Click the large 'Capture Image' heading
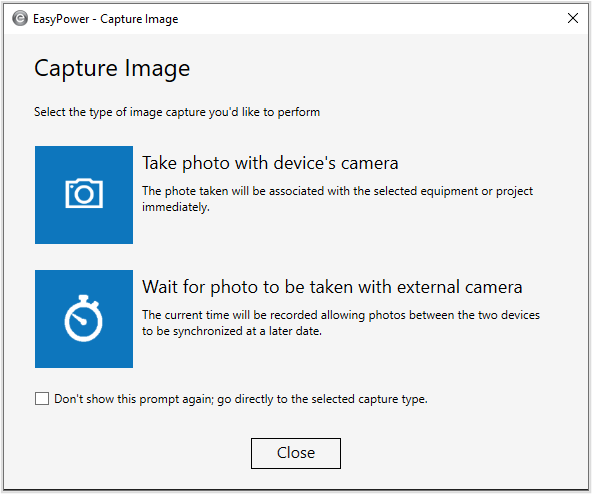 point(112,69)
